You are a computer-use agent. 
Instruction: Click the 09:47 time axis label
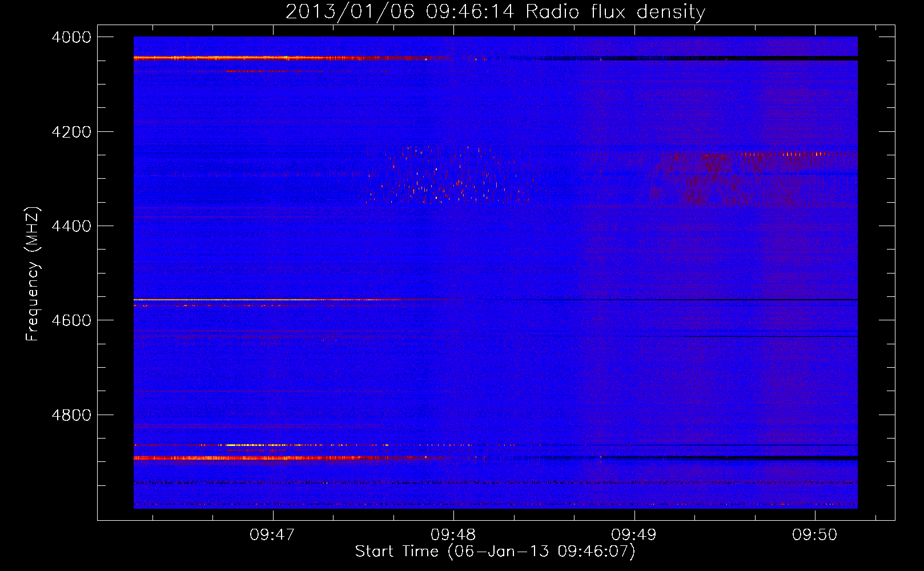tap(272, 534)
